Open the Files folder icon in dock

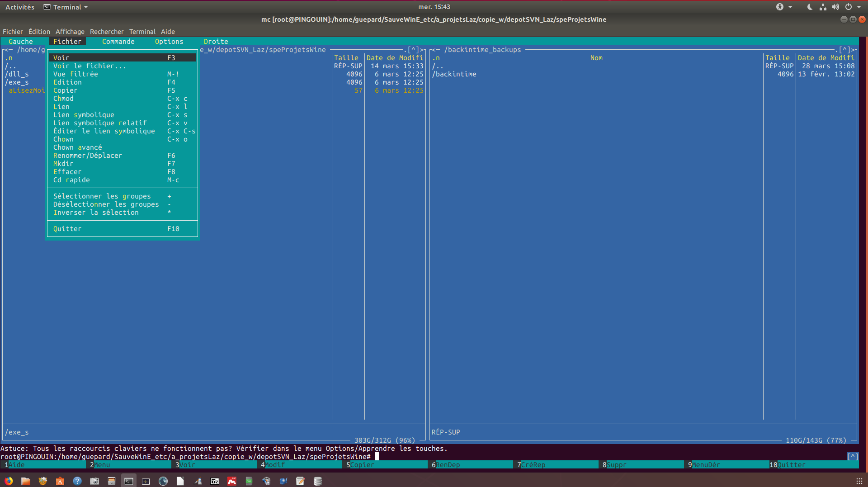[x=26, y=481]
